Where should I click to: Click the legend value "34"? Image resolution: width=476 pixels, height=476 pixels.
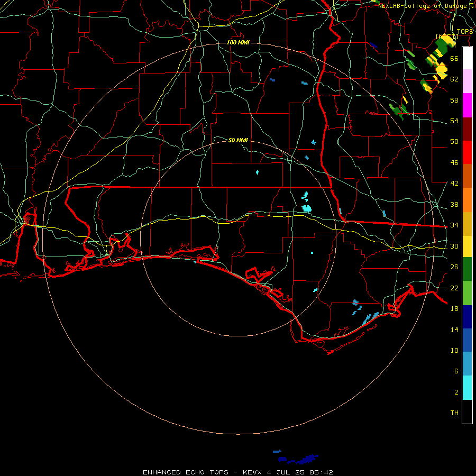pos(454,225)
